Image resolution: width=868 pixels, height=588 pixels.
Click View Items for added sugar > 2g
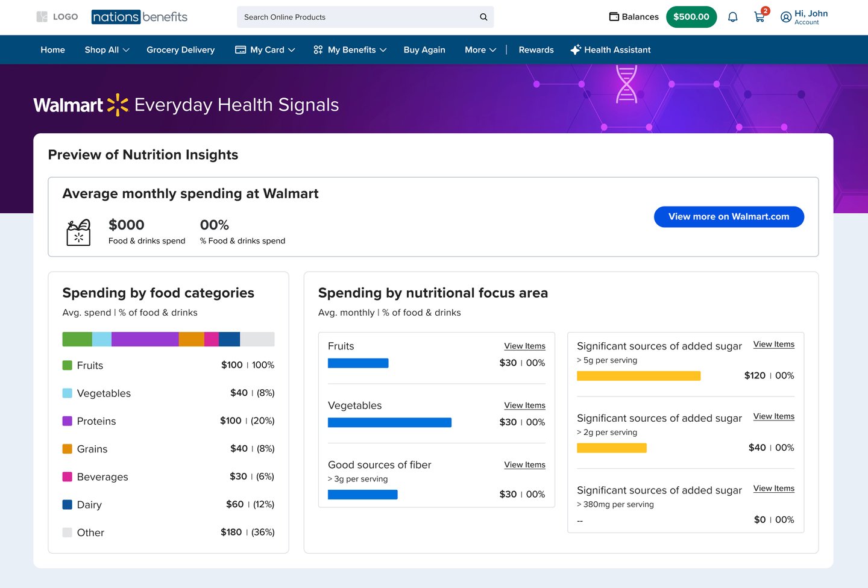click(773, 416)
